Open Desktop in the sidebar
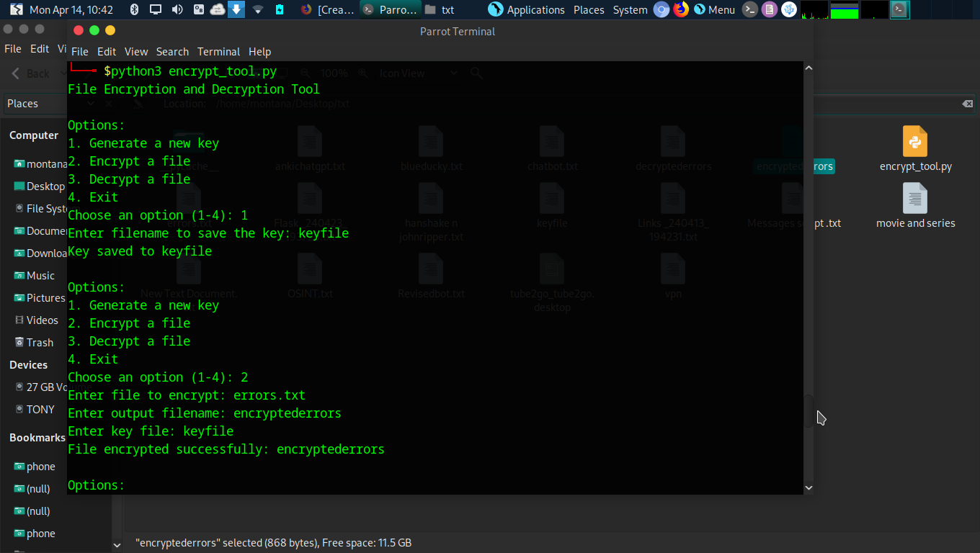Viewport: 980px width, 553px height. tap(40, 186)
